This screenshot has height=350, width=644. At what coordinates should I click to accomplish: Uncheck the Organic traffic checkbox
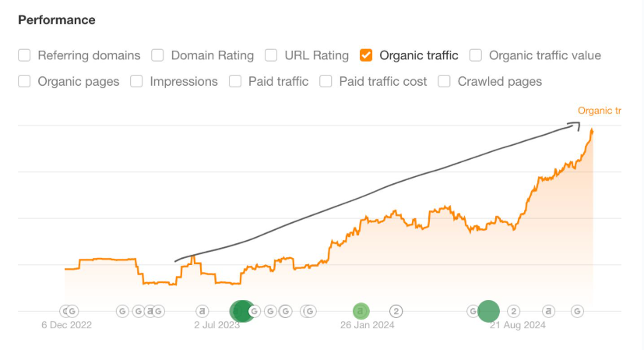point(366,55)
